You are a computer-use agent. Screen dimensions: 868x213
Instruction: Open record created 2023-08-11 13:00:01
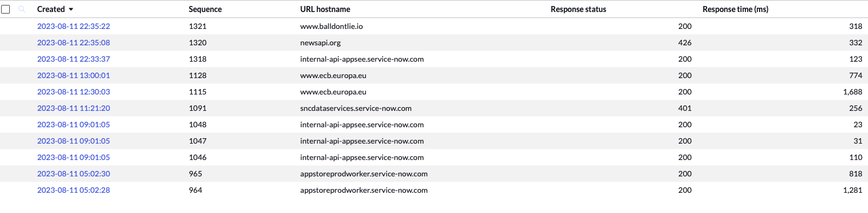point(73,75)
